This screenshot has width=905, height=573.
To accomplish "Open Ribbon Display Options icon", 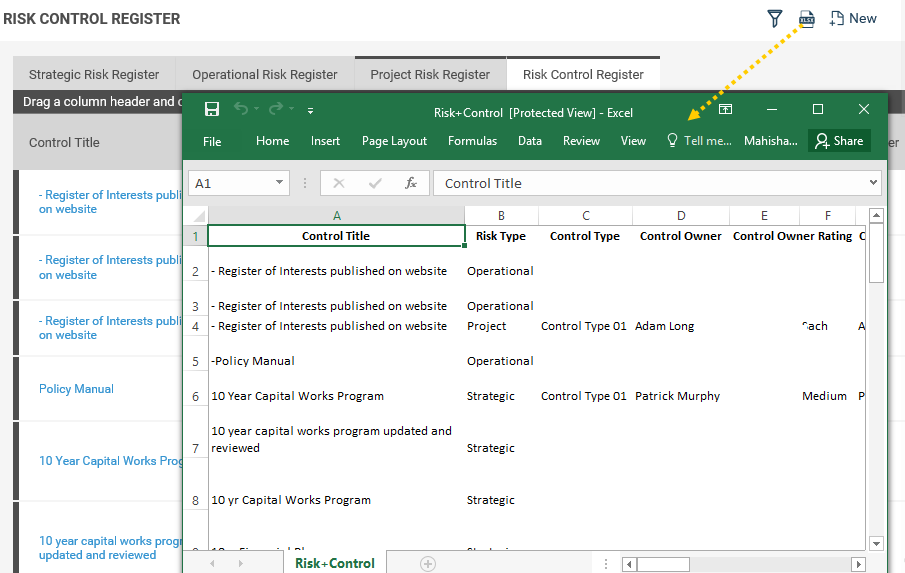I will point(726,109).
